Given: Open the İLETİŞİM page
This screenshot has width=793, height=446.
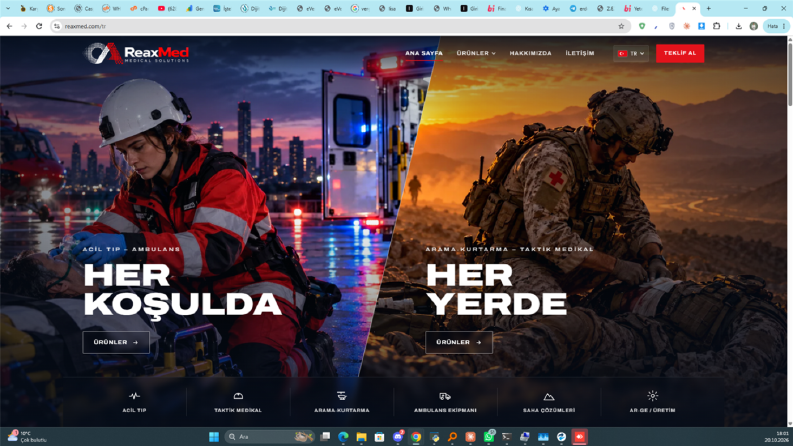Looking at the screenshot, I should 580,53.
